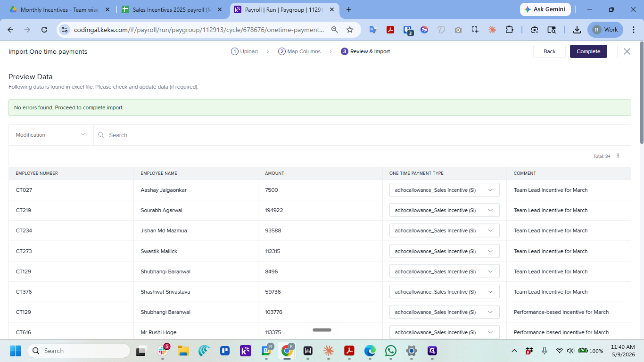
Task: Click the search magnifier icon in table filter
Action: [x=101, y=135]
